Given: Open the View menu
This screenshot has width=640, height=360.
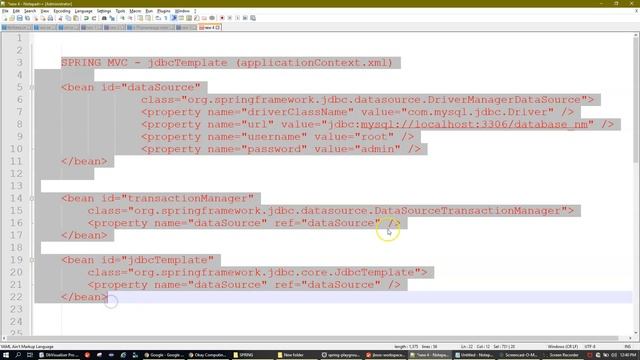Looking at the screenshot, I should (45, 11).
